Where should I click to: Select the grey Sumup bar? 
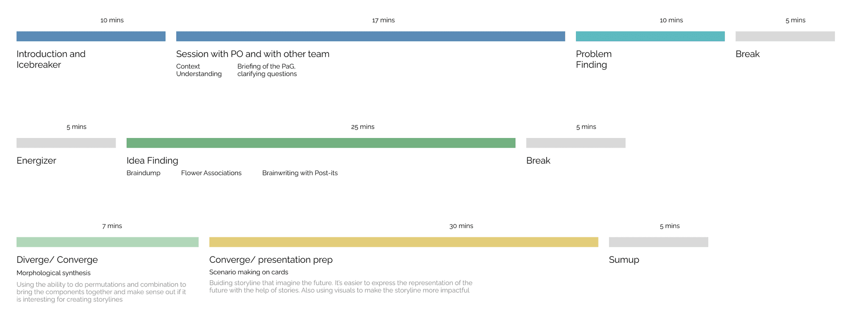tap(658, 242)
